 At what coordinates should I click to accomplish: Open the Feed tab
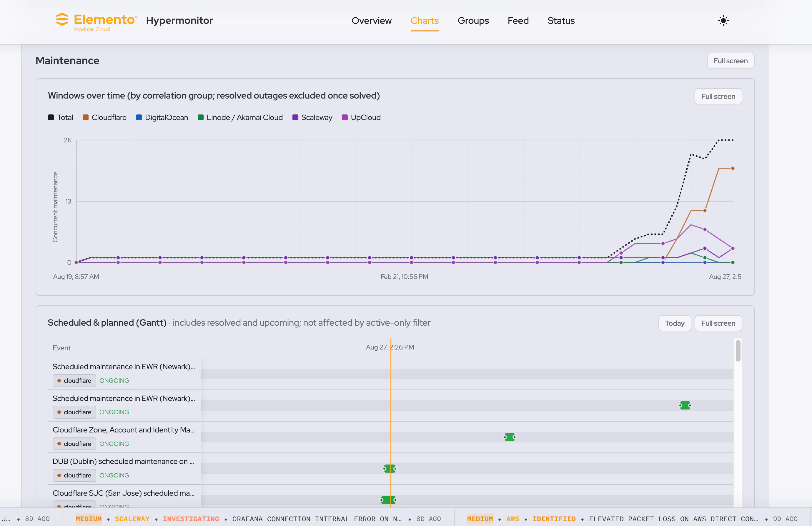(518, 21)
